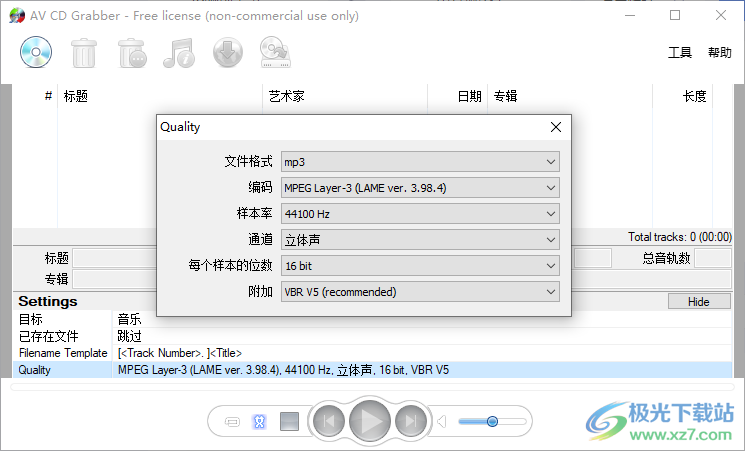
Task: Click the disc-to-drive rip icon
Action: click(275, 52)
